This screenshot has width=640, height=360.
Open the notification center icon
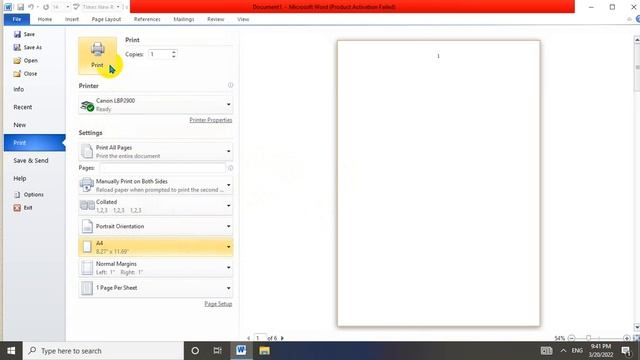(626, 351)
